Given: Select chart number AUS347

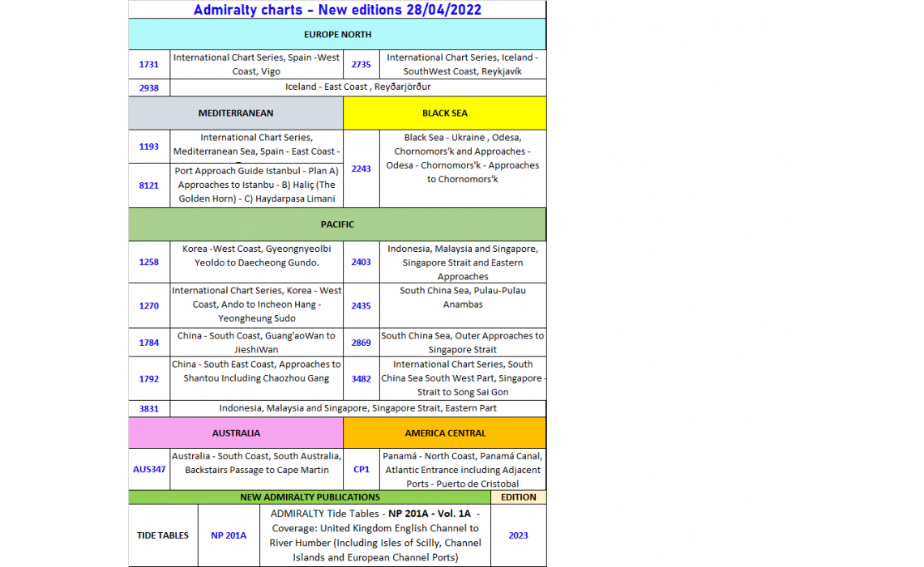Looking at the screenshot, I should coord(148,469).
